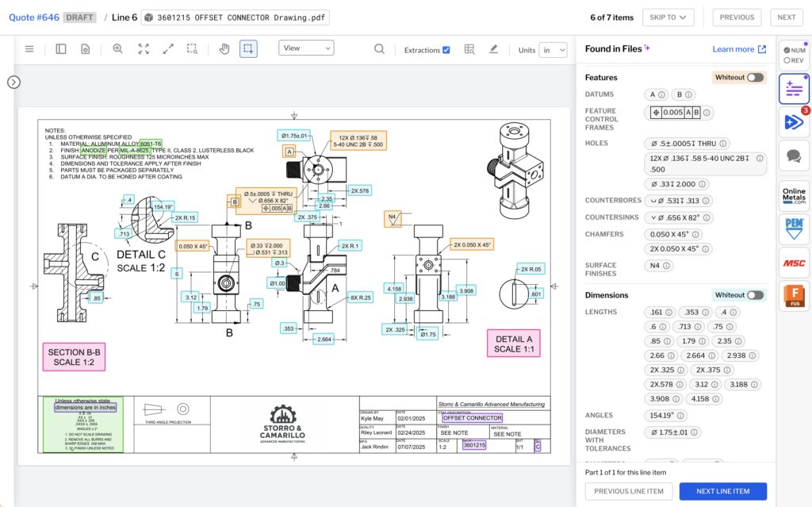Image resolution: width=812 pixels, height=507 pixels.
Task: Click the pencil edit icon
Action: (493, 49)
